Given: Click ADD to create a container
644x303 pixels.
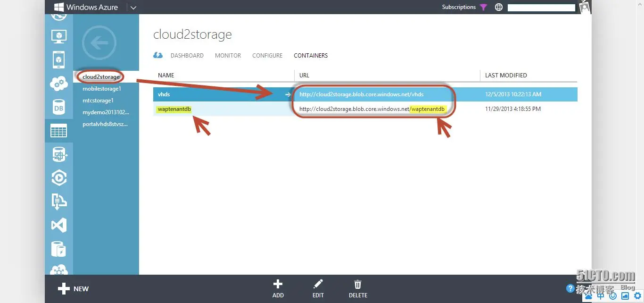Looking at the screenshot, I should (x=278, y=289).
